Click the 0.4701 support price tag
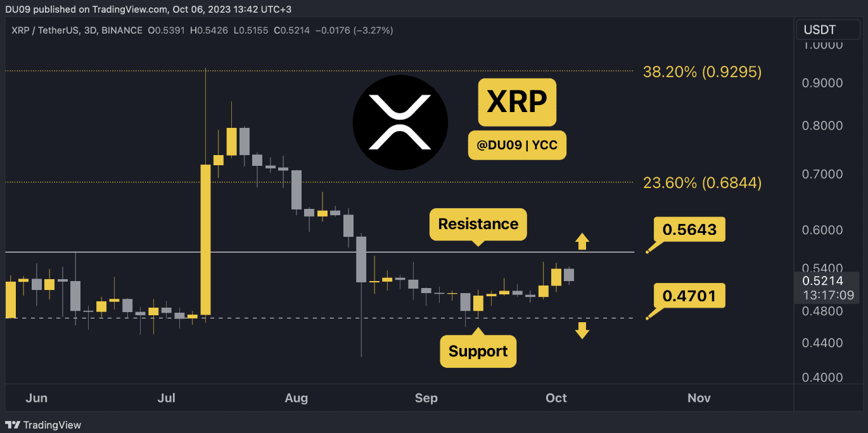 click(689, 296)
